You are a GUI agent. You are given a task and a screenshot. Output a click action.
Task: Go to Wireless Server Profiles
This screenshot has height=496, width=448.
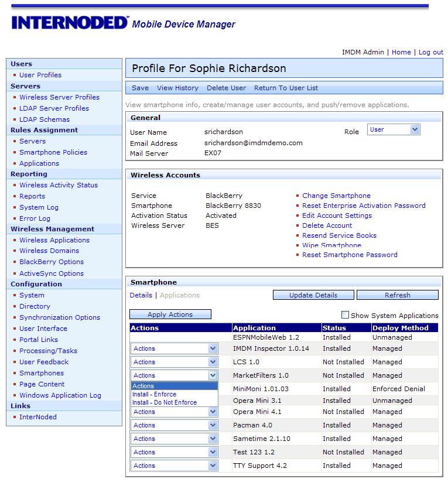[59, 97]
